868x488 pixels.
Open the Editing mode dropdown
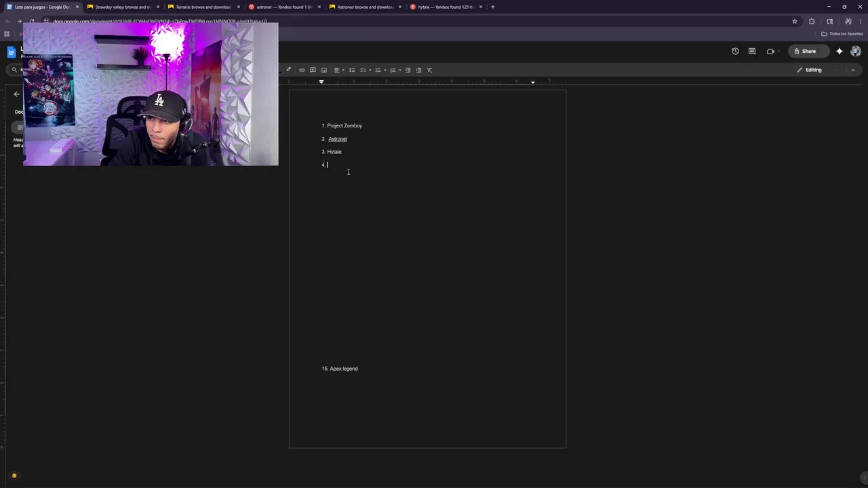[x=816, y=70]
